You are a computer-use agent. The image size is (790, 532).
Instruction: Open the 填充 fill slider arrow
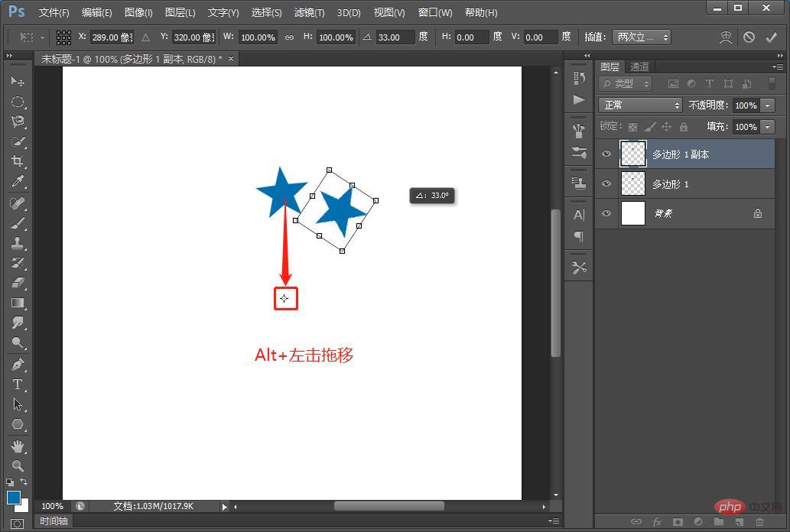(x=767, y=127)
